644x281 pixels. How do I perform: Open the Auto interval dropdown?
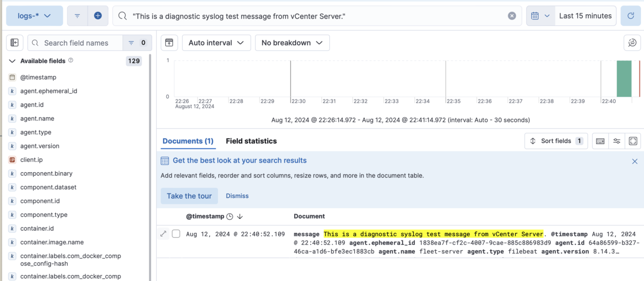(216, 42)
